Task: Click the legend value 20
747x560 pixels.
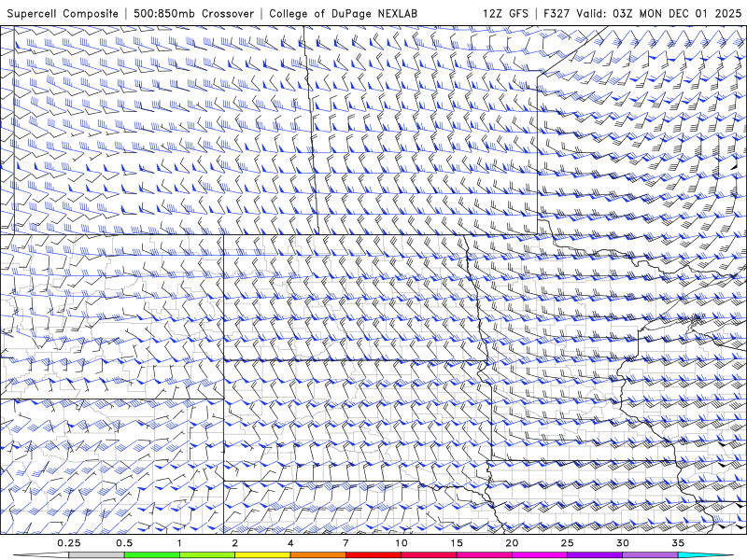Action: pyautogui.click(x=512, y=543)
